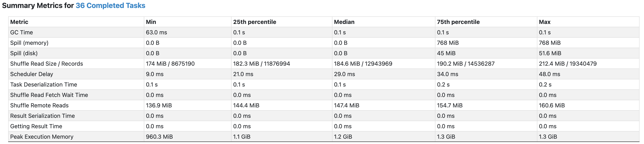
Task: Click the Metric column header
Action: coord(19,22)
